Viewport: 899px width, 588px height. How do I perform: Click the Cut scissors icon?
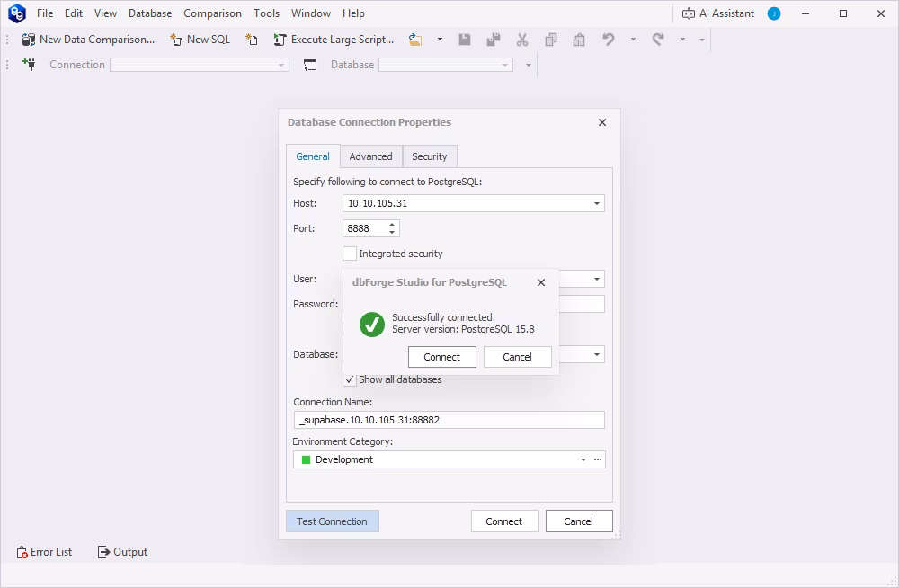pyautogui.click(x=521, y=40)
